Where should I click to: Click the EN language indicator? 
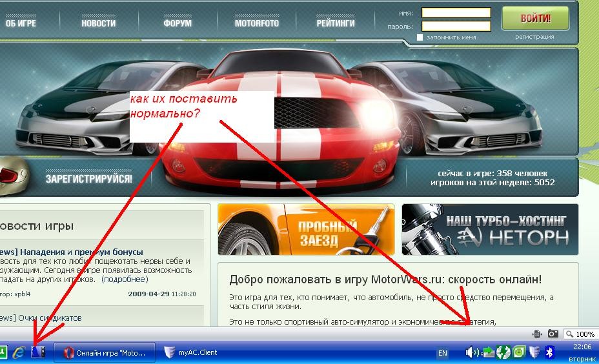pos(442,353)
